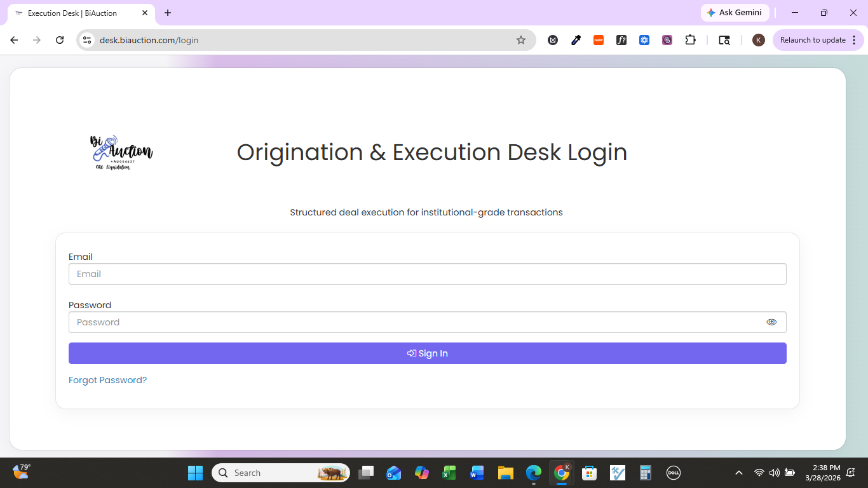Open the dark circular envelope extension
Image resolution: width=868 pixels, height=488 pixels.
pos(553,40)
